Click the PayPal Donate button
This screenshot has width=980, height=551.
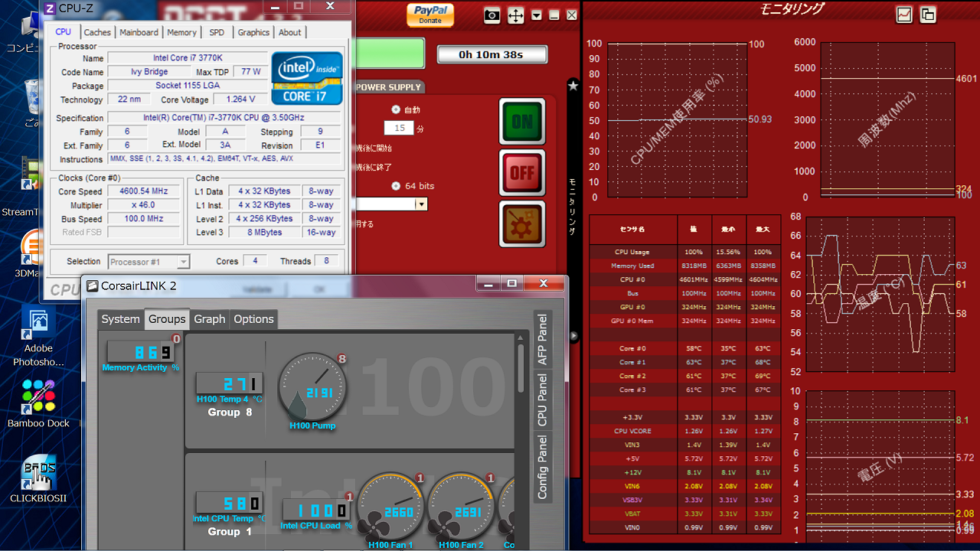tap(430, 15)
